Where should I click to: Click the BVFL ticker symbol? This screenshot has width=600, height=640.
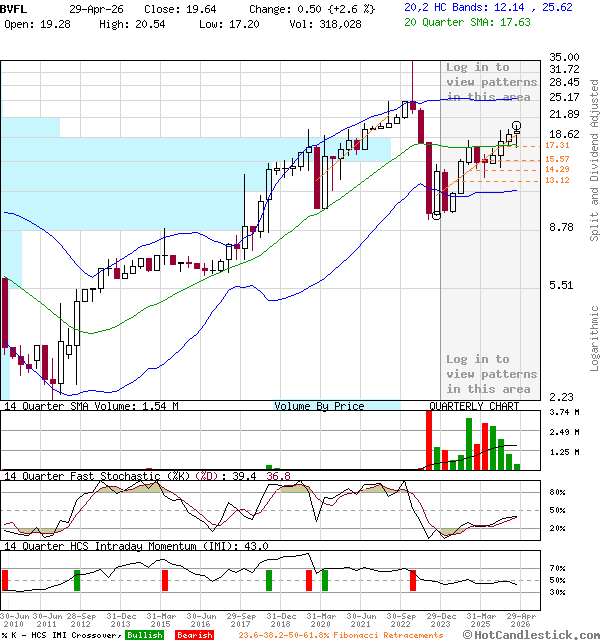point(14,7)
